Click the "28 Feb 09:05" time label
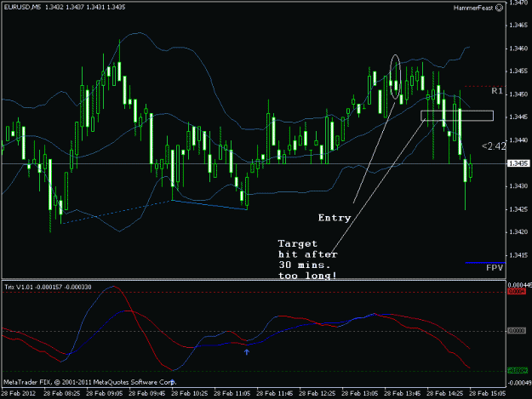Viewport: 532px width, 399px height. (x=105, y=393)
